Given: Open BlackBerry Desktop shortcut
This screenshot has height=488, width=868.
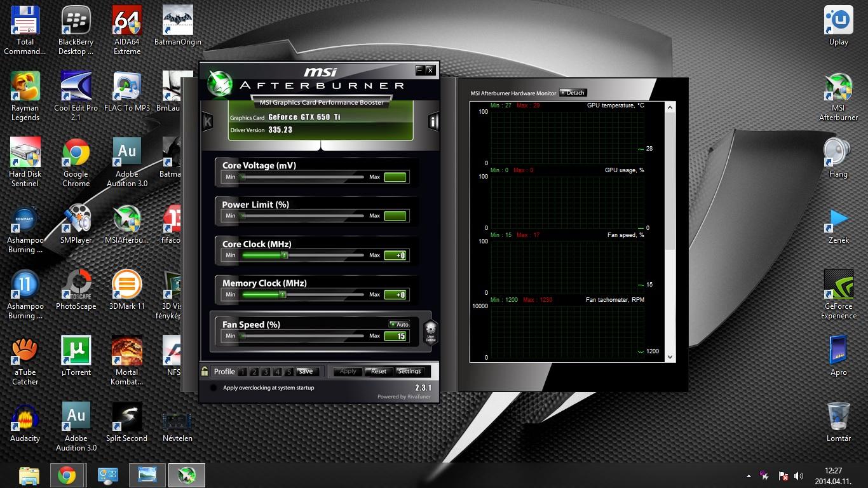Looking at the screenshot, I should [76, 30].
